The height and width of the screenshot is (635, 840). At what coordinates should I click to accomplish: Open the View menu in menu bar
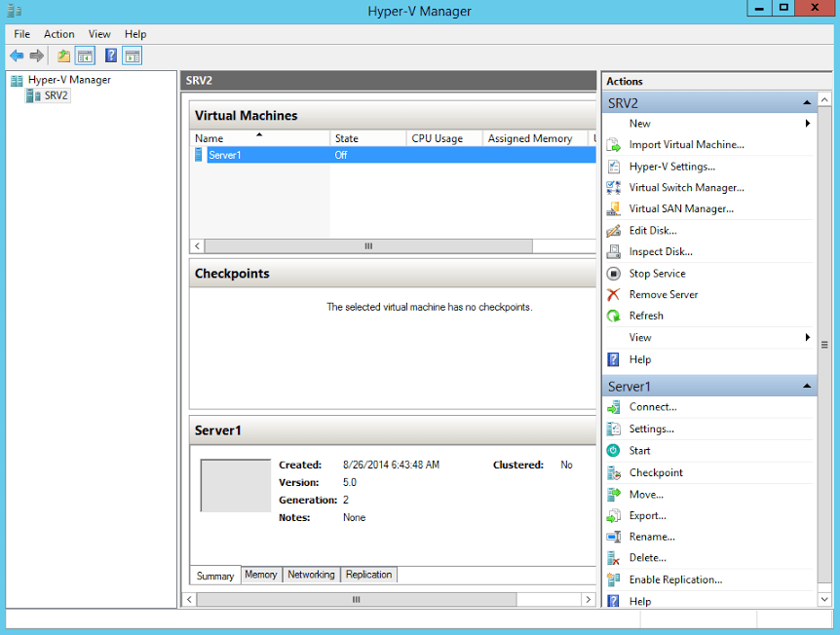(99, 34)
